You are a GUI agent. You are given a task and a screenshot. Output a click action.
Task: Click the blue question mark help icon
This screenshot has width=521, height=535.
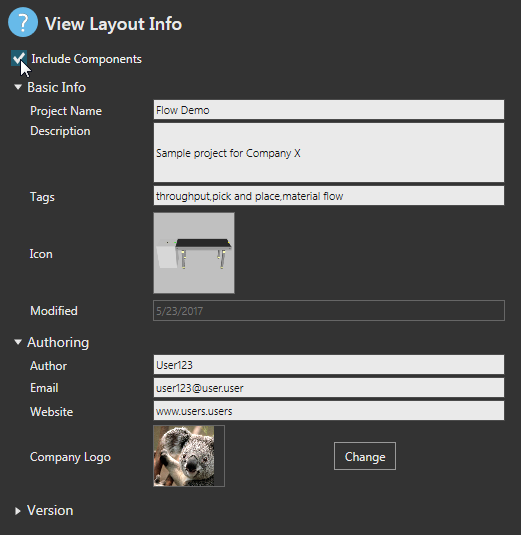[x=23, y=23]
